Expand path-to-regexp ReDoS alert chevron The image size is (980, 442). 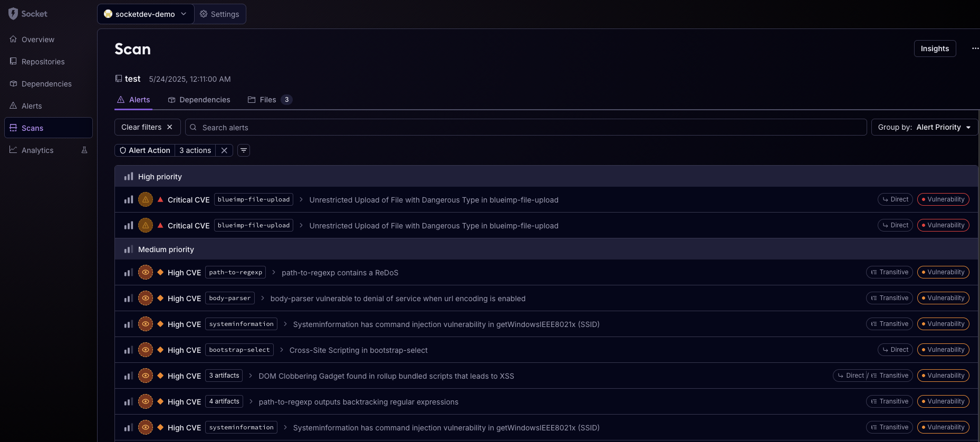click(x=274, y=272)
